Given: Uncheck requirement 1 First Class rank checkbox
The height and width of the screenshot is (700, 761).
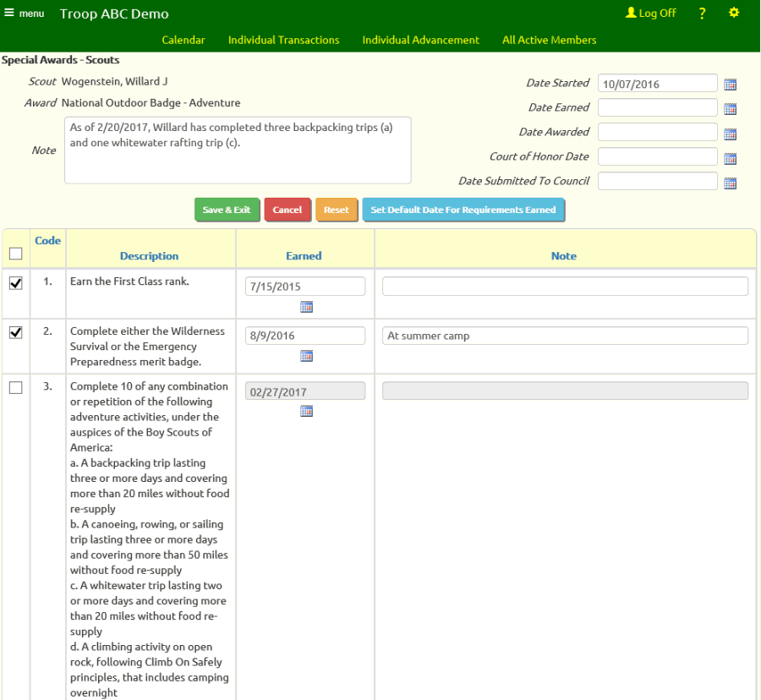Looking at the screenshot, I should click(15, 283).
